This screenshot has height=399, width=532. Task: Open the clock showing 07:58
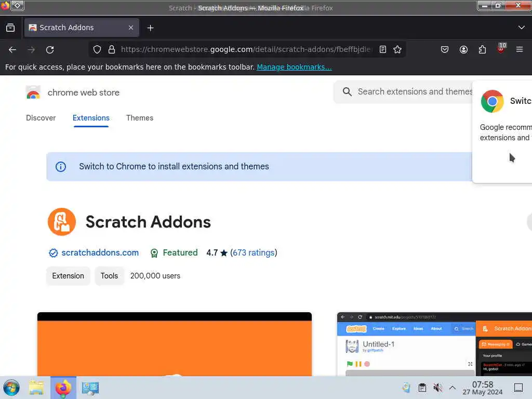click(x=483, y=388)
